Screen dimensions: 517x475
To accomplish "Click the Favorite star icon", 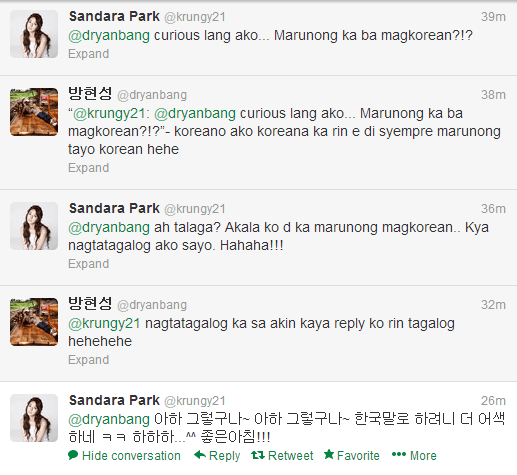I will (329, 454).
